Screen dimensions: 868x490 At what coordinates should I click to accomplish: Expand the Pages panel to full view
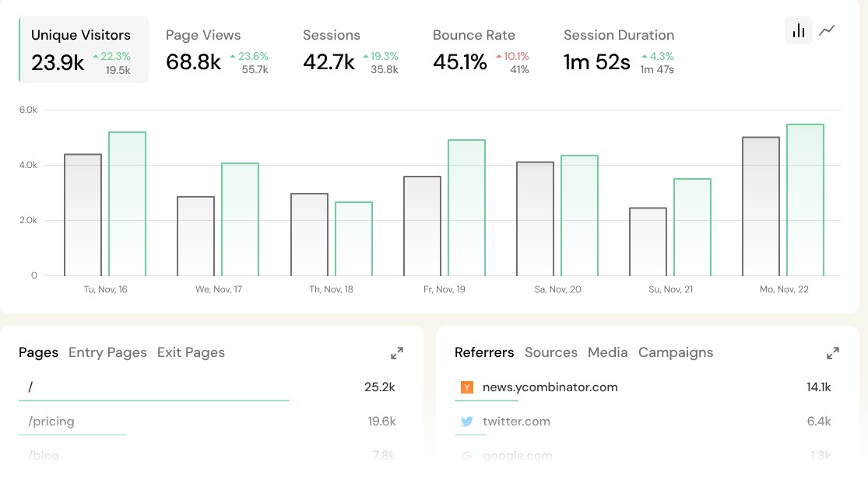397,353
